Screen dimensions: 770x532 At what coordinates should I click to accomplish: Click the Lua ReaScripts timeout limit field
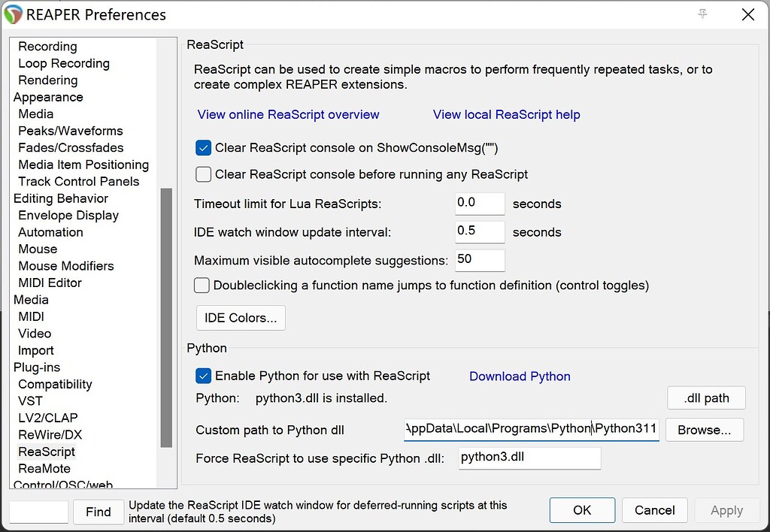[480, 203]
